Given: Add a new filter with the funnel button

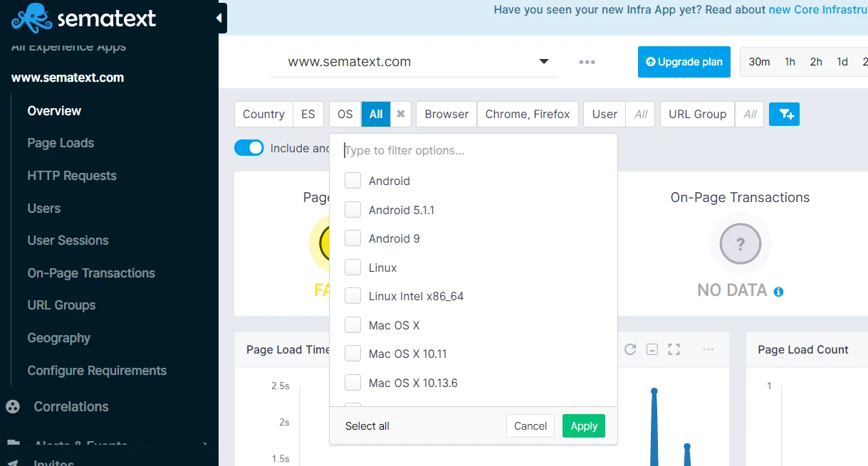Looking at the screenshot, I should click(x=784, y=114).
